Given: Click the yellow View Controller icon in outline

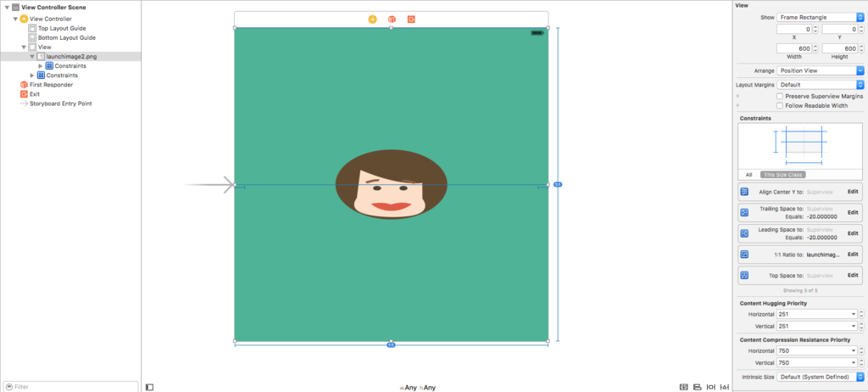Looking at the screenshot, I should tap(24, 19).
